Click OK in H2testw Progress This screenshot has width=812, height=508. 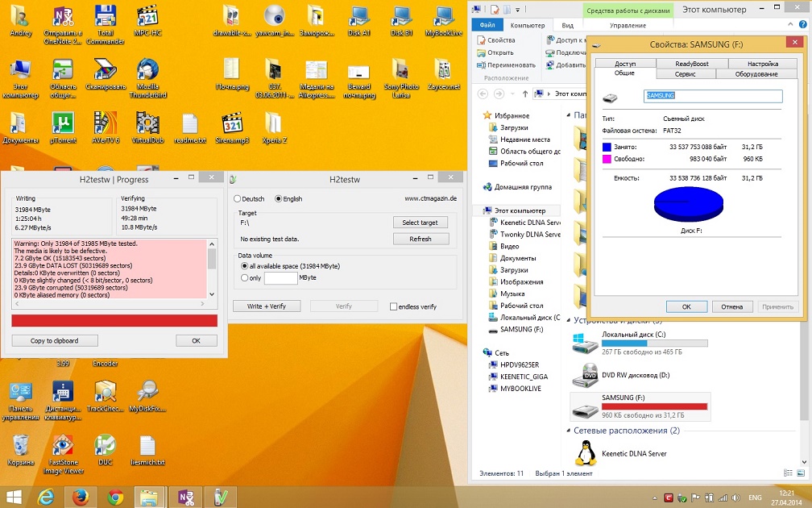197,340
